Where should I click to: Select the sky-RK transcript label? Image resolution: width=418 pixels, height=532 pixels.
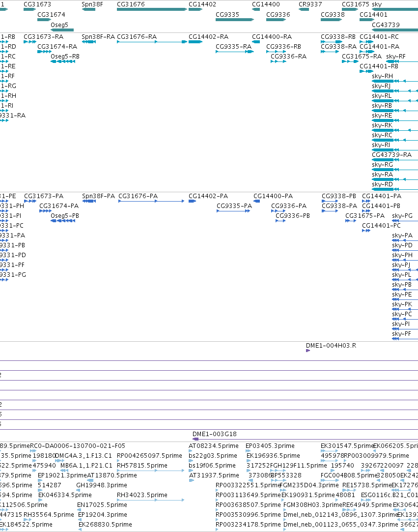[x=383, y=125]
